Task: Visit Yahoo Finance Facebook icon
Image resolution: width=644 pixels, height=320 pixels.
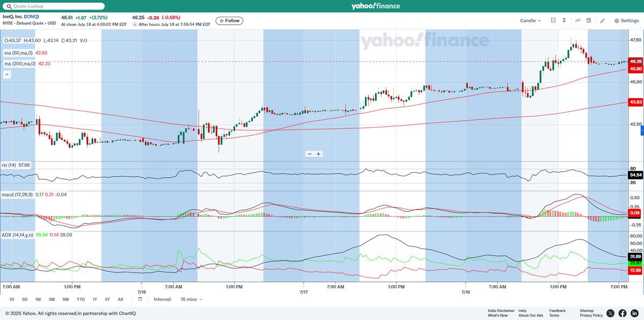Action: 623,313
